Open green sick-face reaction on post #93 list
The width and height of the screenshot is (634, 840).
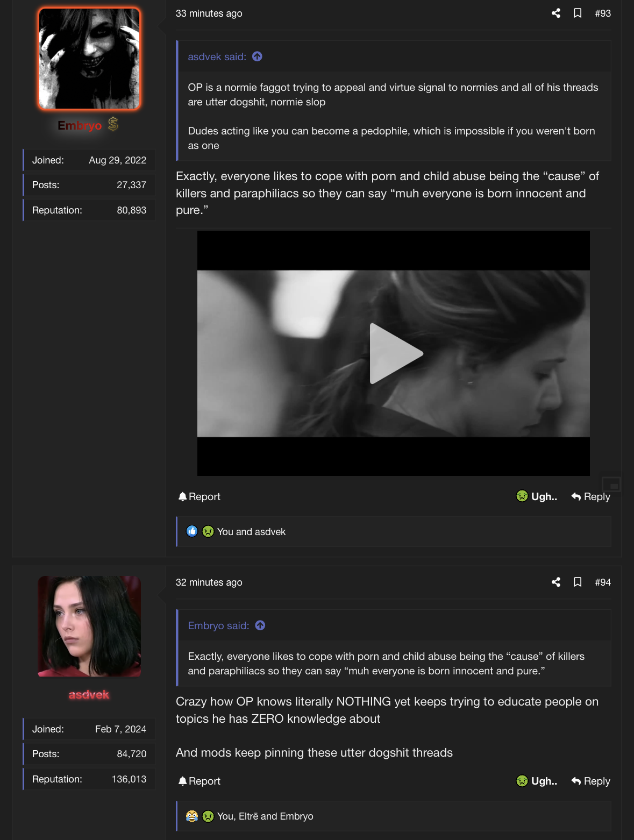tap(208, 531)
